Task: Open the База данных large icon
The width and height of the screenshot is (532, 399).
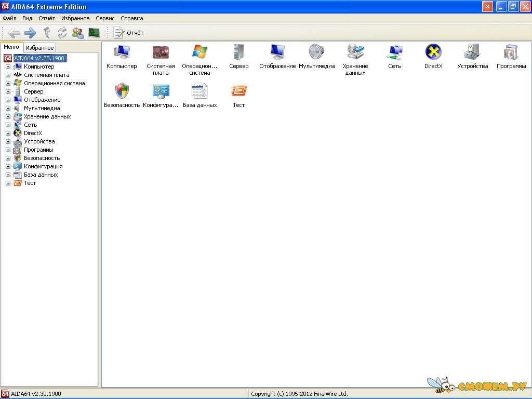Action: (x=200, y=91)
